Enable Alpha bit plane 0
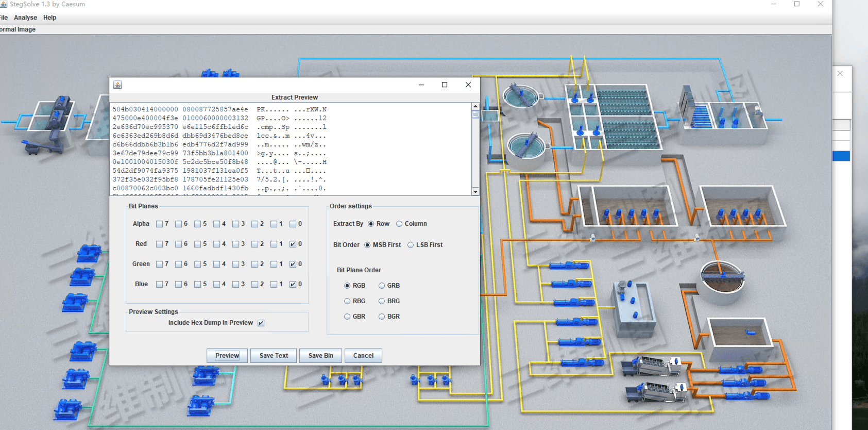This screenshot has width=868, height=430. click(x=293, y=224)
